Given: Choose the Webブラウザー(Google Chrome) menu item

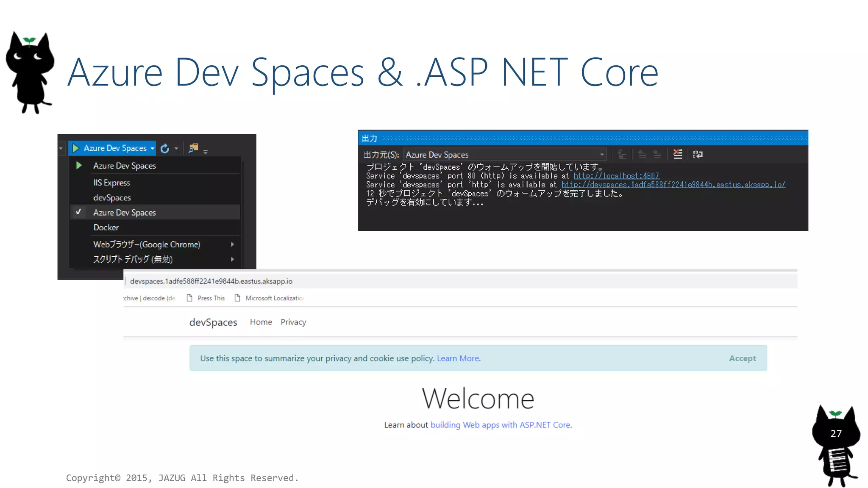Looking at the screenshot, I should point(155,244).
